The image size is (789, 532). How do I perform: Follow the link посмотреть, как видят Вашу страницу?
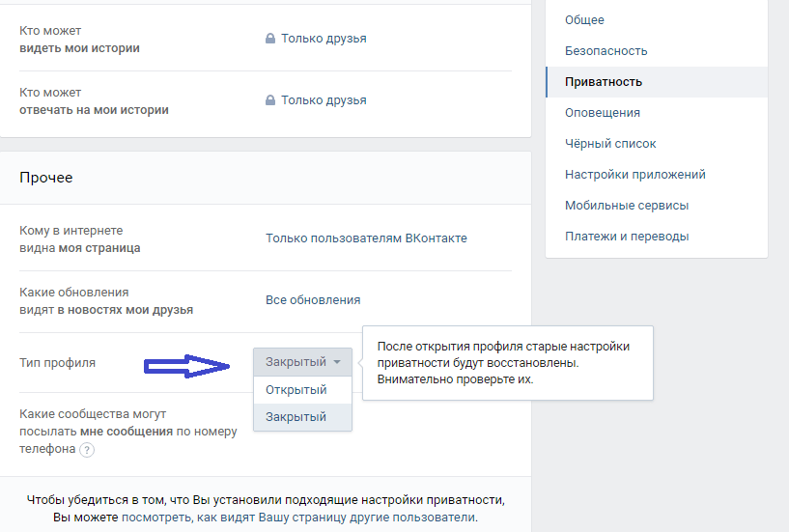coord(299,518)
